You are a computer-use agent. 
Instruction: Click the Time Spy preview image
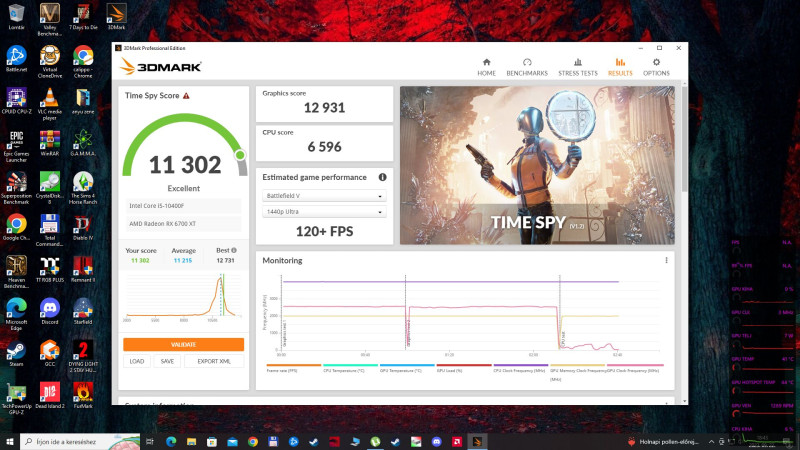537,165
